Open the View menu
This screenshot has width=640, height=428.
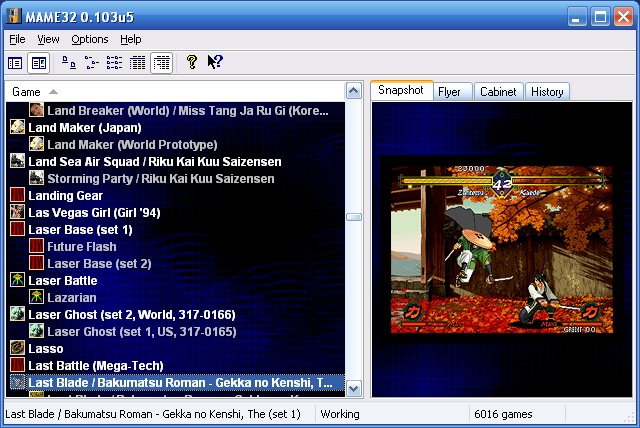tap(48, 40)
